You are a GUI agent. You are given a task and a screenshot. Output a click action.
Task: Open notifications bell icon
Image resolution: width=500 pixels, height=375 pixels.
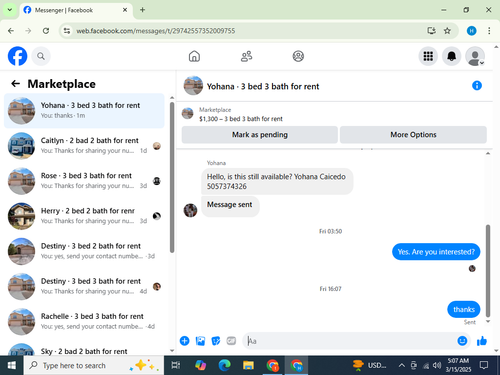tap(451, 56)
